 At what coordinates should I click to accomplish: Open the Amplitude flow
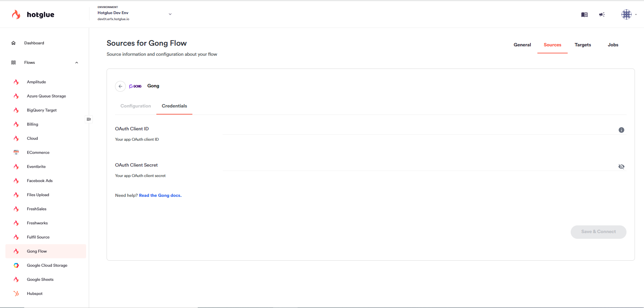click(36, 82)
